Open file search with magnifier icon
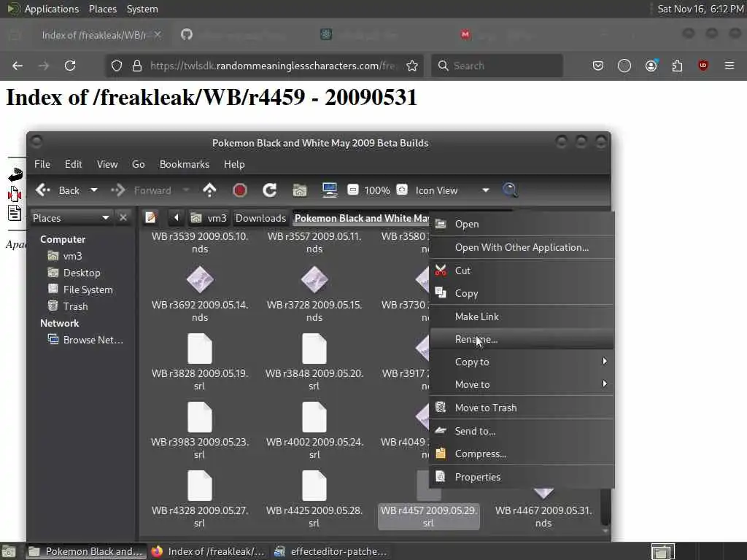The width and height of the screenshot is (747, 560). 510,190
